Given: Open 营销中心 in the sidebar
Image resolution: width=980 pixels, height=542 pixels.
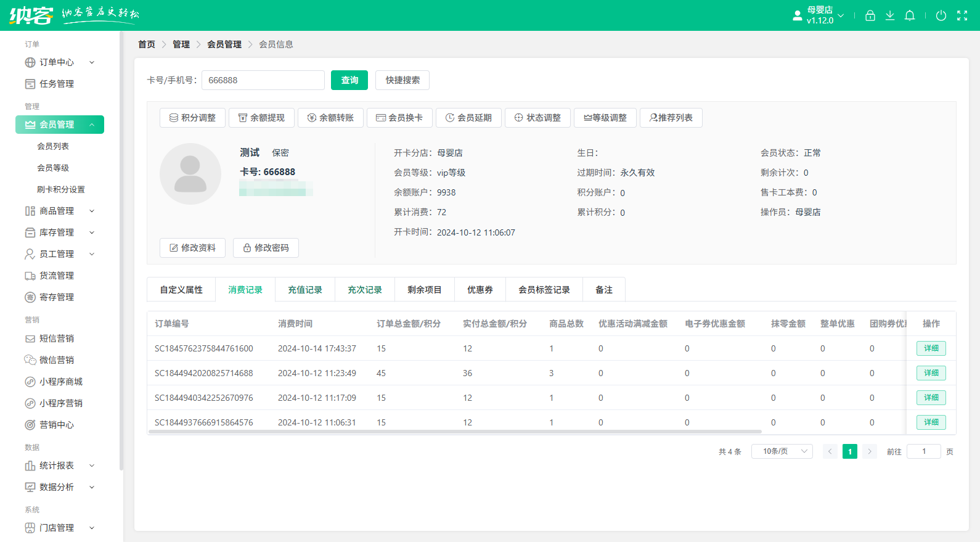Looking at the screenshot, I should pos(57,425).
